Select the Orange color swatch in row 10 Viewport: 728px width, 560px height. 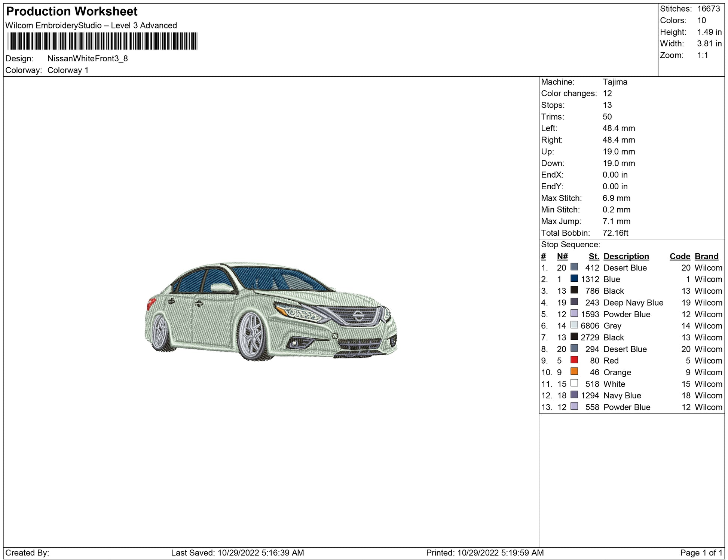[x=574, y=371]
